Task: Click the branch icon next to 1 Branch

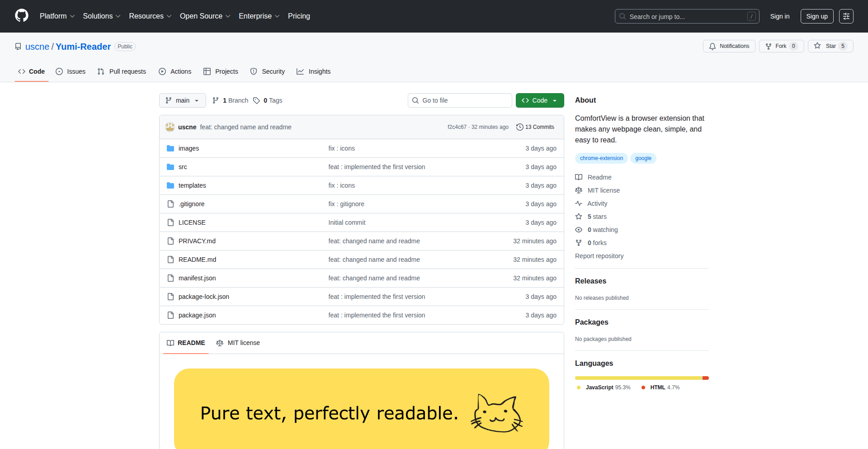Action: coord(216,100)
